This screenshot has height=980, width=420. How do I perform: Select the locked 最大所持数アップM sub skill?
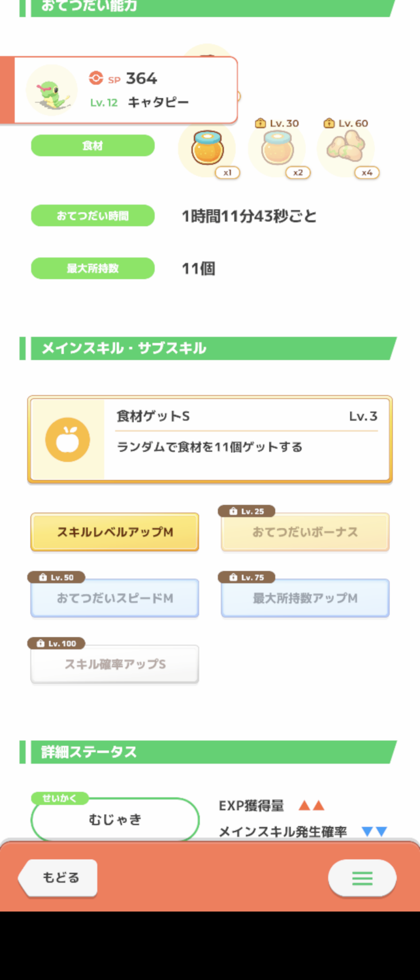pyautogui.click(x=305, y=598)
